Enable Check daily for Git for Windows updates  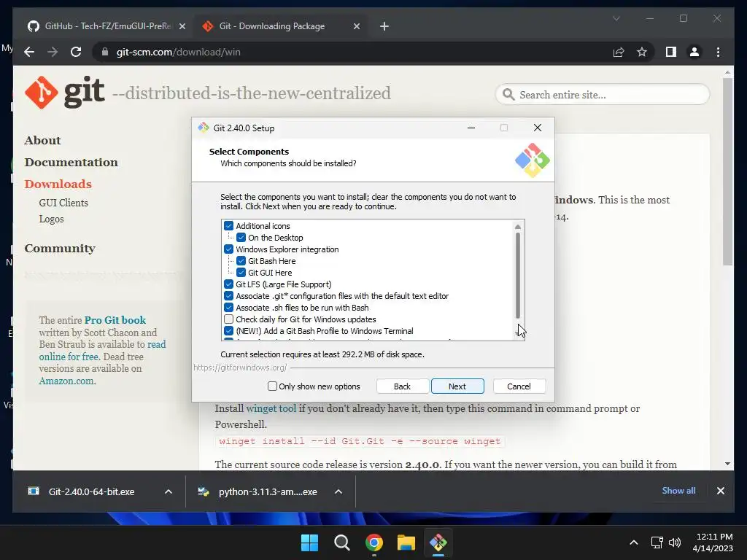pyautogui.click(x=228, y=319)
